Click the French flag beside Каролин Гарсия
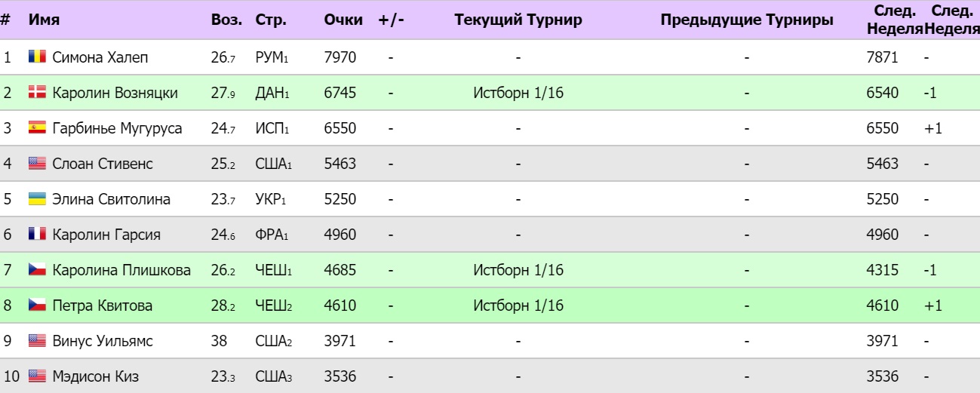 [x=37, y=235]
